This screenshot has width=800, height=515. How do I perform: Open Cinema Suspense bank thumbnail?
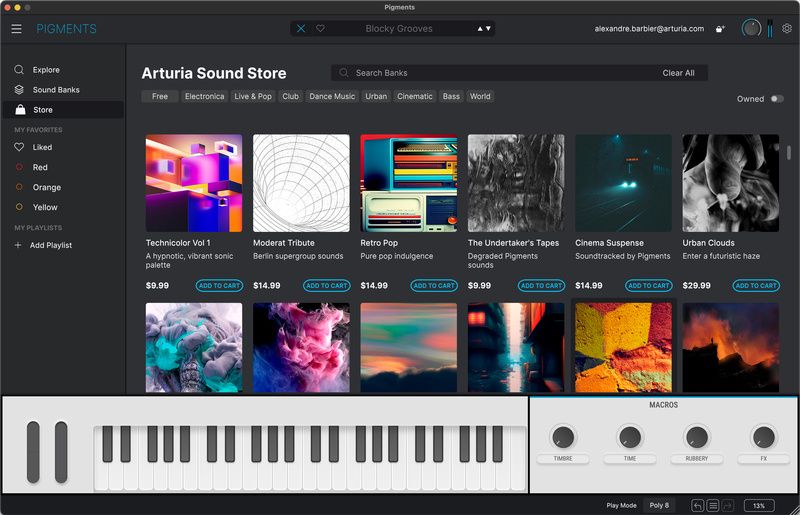click(x=623, y=183)
